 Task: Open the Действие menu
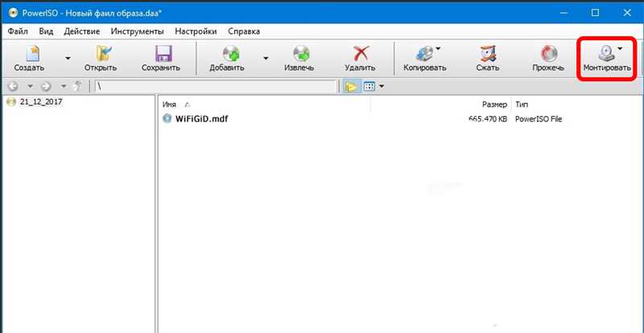(82, 31)
